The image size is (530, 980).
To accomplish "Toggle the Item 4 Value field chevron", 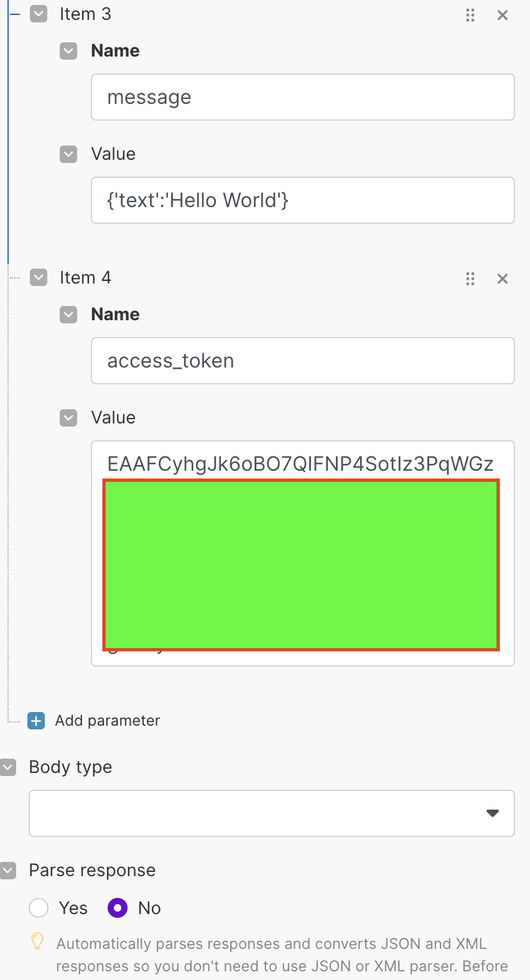I will (x=68, y=418).
